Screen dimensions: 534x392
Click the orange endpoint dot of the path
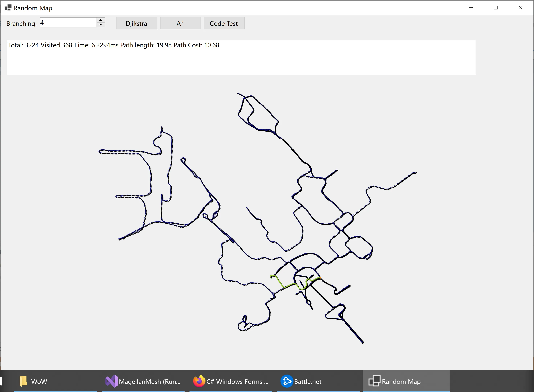tap(320, 278)
